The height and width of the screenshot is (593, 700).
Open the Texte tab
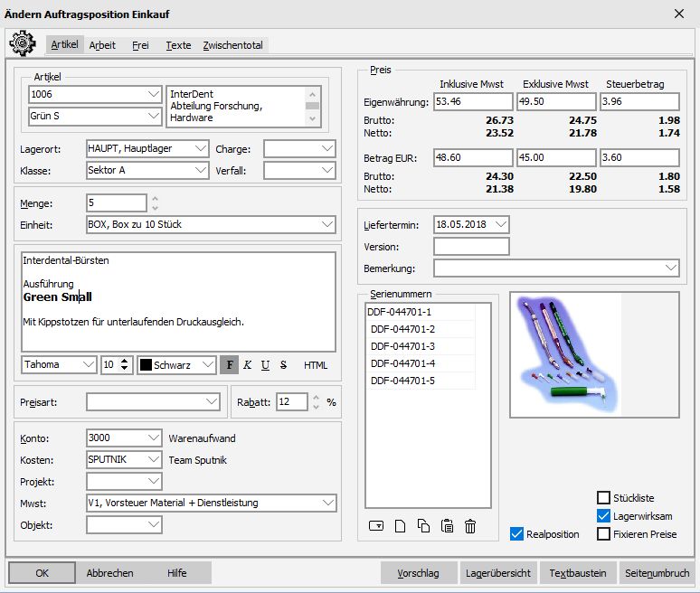178,45
